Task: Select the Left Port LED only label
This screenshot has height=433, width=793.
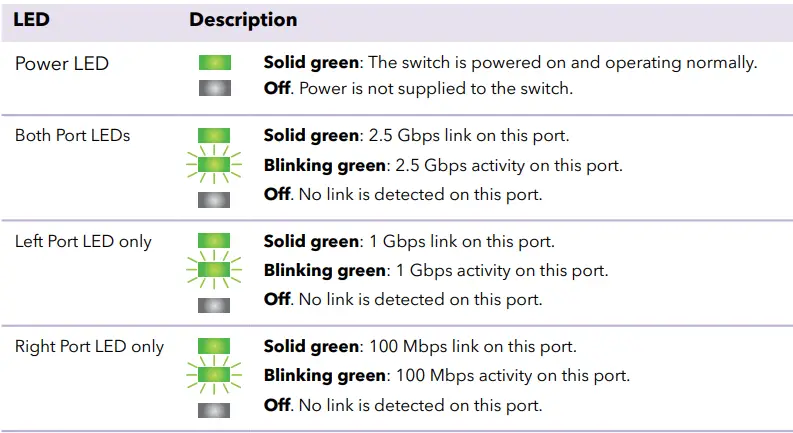Action: click(83, 241)
